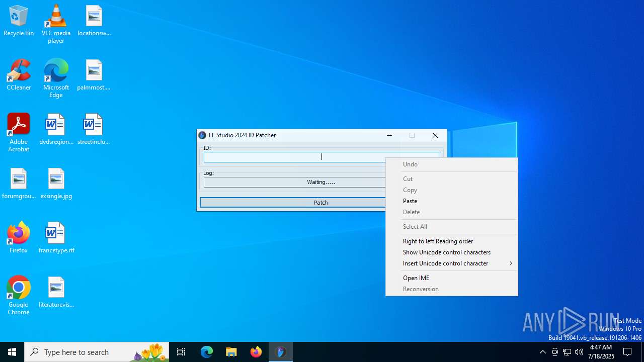Open network status tray icon
The image size is (644, 362).
[567, 352]
